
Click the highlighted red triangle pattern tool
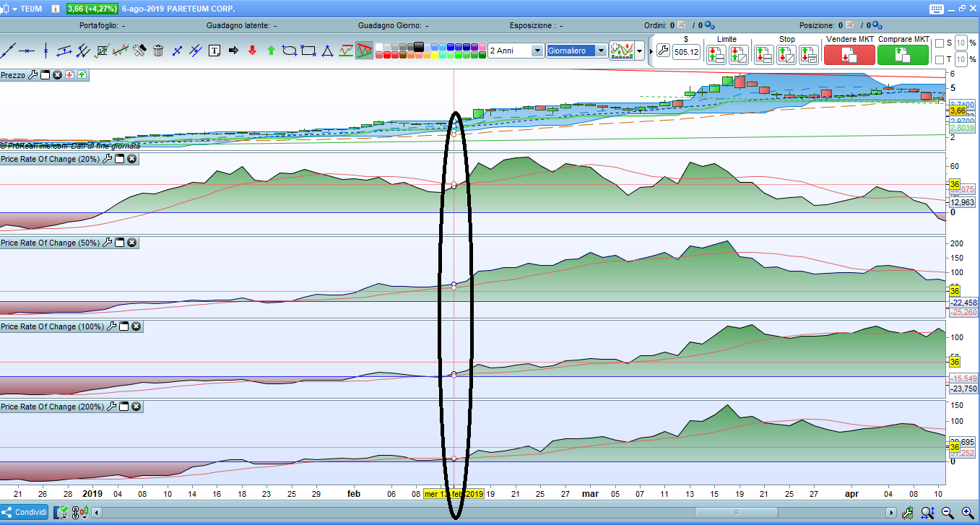(x=365, y=51)
